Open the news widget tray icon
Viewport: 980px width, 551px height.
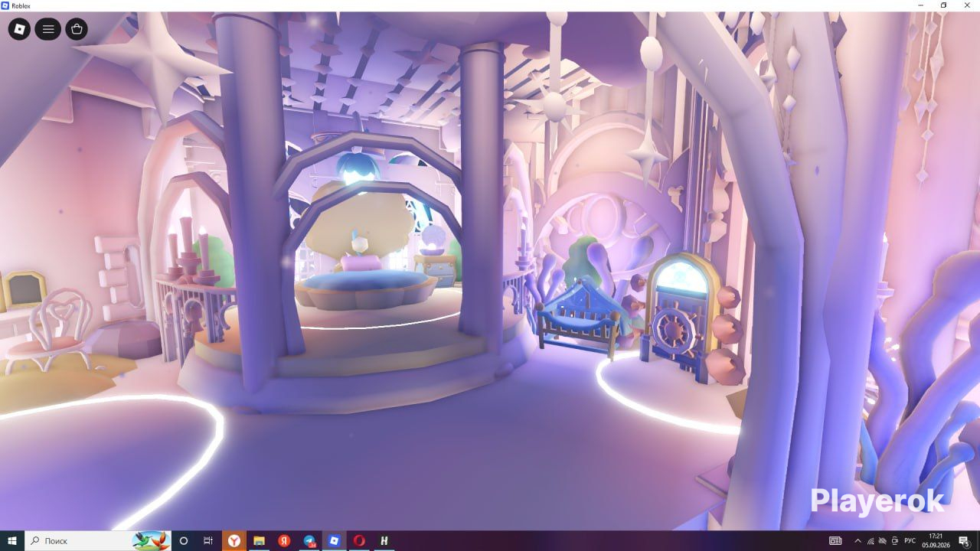pyautogui.click(x=835, y=541)
